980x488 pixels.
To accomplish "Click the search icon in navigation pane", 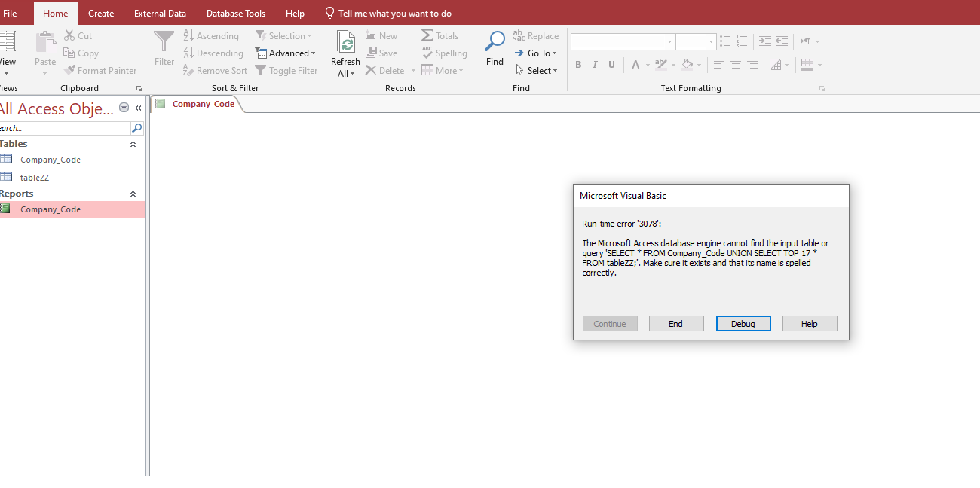I will point(136,128).
